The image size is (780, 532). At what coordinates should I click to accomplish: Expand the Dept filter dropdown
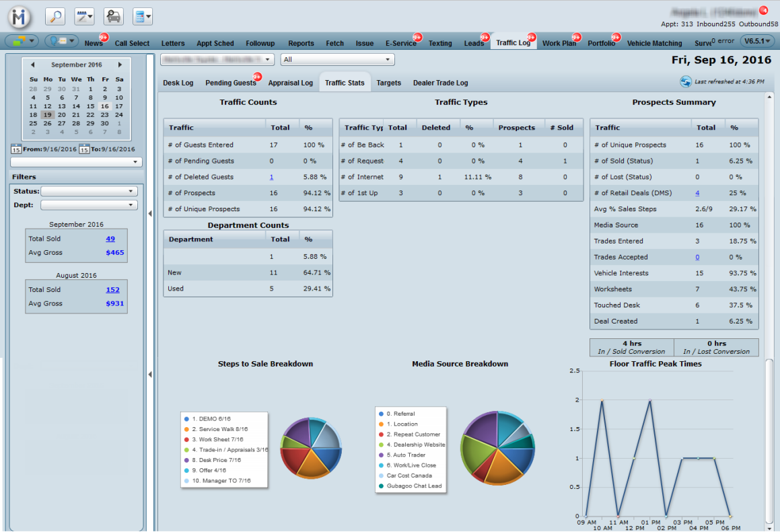click(x=89, y=205)
